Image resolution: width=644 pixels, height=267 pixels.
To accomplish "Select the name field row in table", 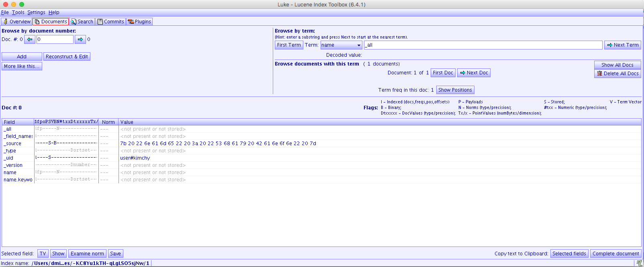I will click(x=321, y=173).
